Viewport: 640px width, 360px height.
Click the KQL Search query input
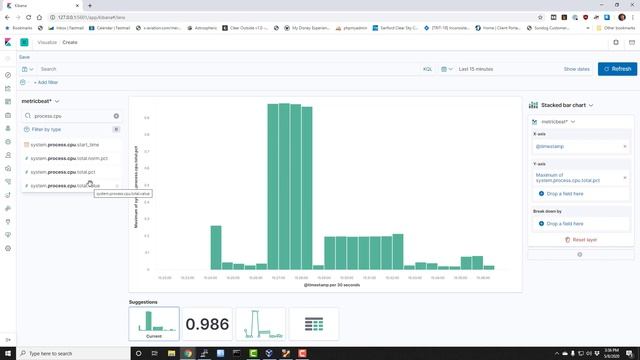(229, 69)
